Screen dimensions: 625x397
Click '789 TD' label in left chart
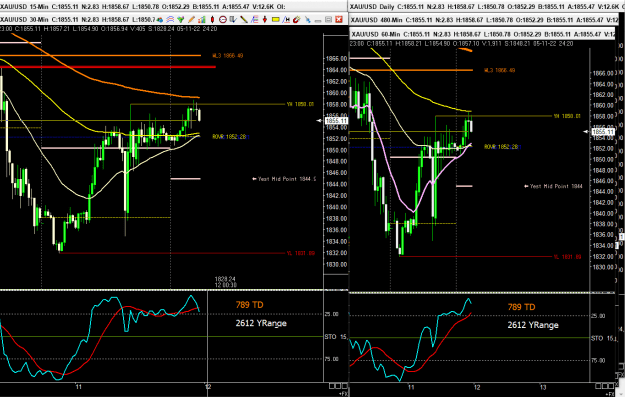click(250, 305)
